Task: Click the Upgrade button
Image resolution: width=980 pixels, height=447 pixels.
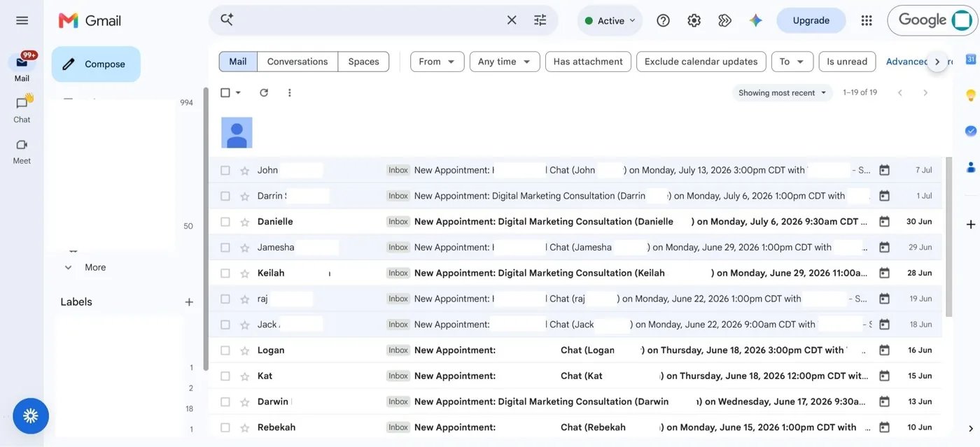Action: click(811, 20)
